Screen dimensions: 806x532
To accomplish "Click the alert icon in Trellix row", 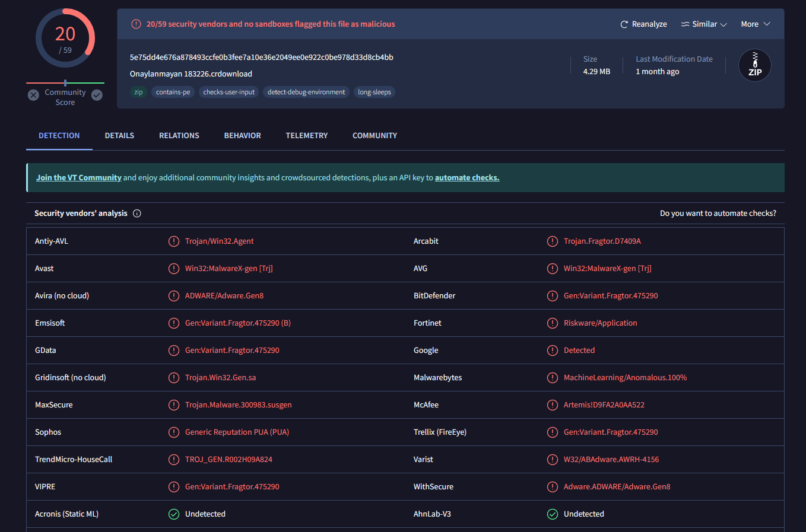I will tap(553, 432).
